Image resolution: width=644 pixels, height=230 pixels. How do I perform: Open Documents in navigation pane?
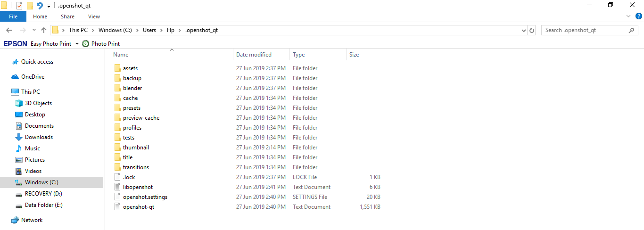point(39,126)
